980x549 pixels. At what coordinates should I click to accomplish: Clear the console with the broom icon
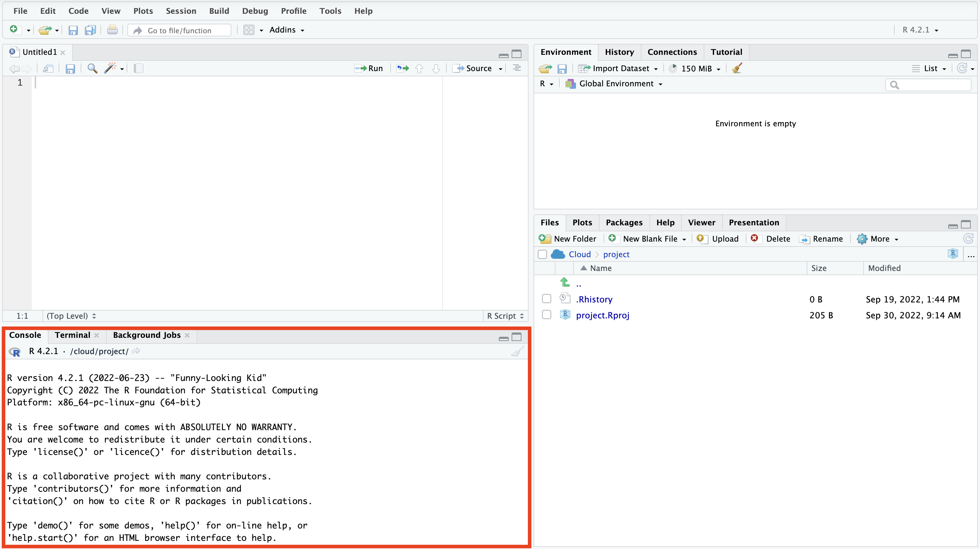517,351
